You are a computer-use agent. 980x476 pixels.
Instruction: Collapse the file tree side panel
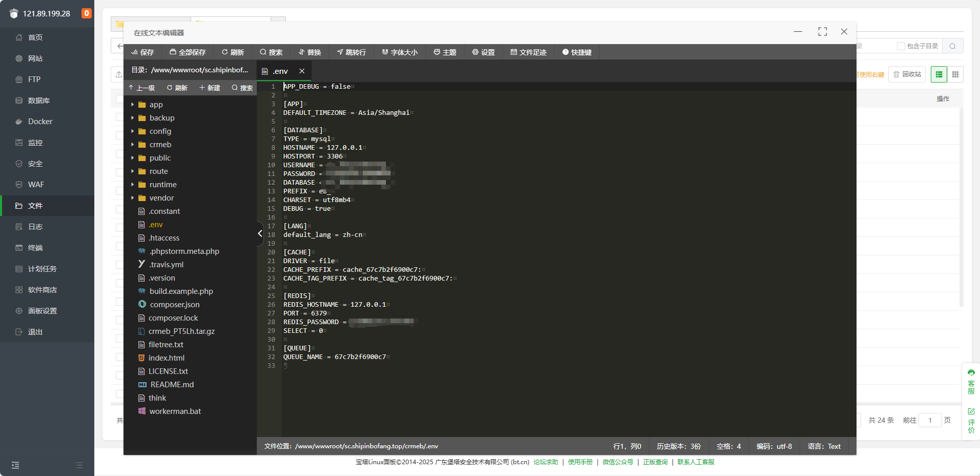click(x=260, y=233)
